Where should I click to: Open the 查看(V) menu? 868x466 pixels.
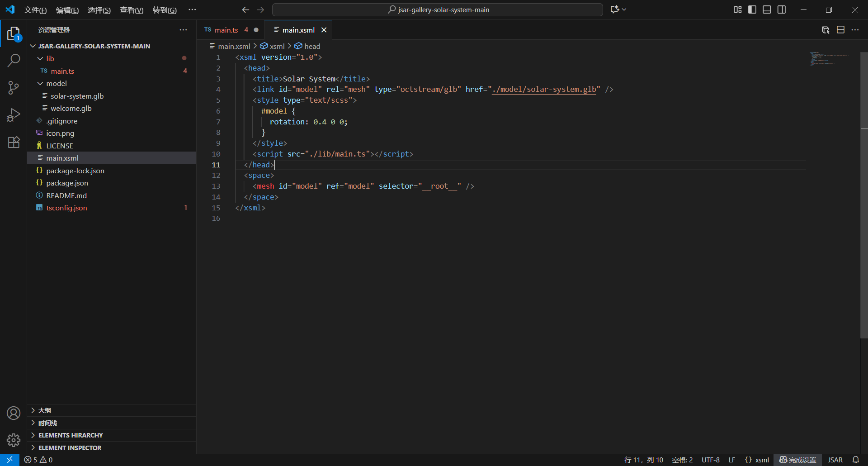click(132, 10)
